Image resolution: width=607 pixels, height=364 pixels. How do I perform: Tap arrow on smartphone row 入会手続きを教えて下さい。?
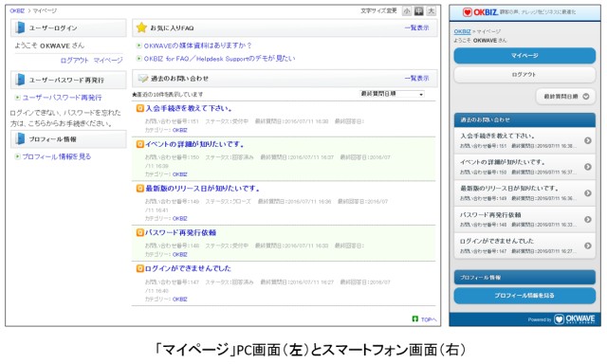tap(588, 140)
